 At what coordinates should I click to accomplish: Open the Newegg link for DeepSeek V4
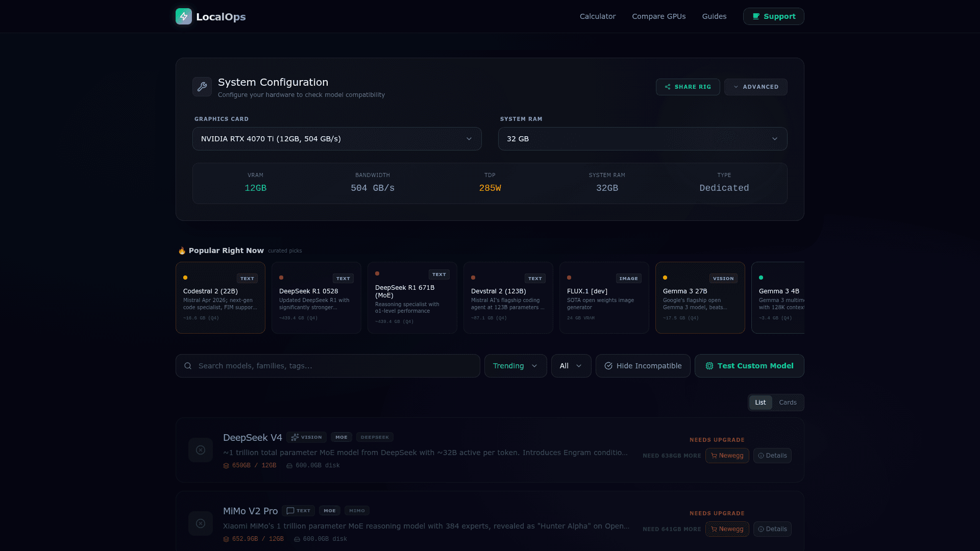tap(727, 456)
